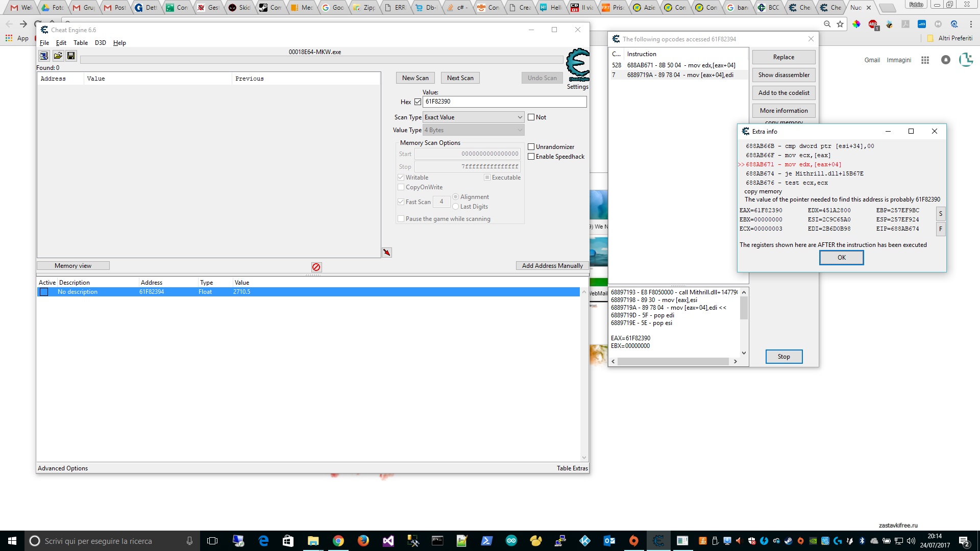Drag the vertical scrollbar in disassembler
Screen dimensions: 980x551
click(x=744, y=309)
